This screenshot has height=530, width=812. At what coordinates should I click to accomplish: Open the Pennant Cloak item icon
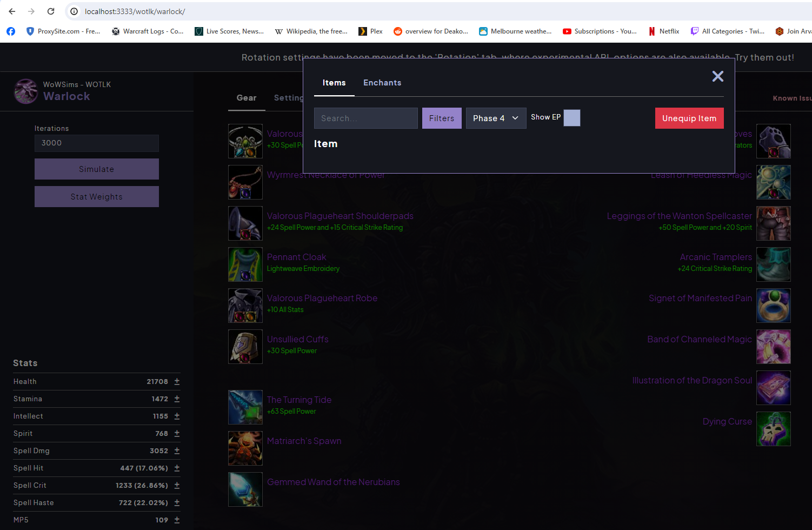(245, 264)
